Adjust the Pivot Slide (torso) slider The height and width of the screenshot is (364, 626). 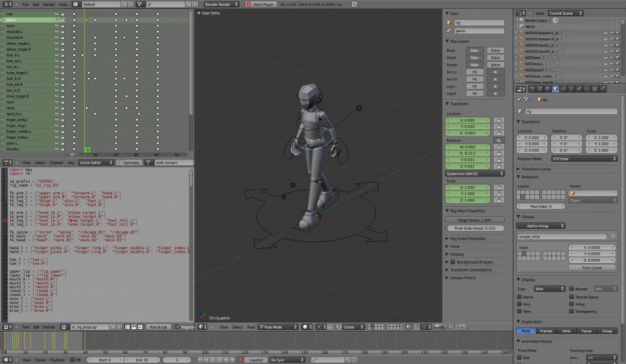476,228
